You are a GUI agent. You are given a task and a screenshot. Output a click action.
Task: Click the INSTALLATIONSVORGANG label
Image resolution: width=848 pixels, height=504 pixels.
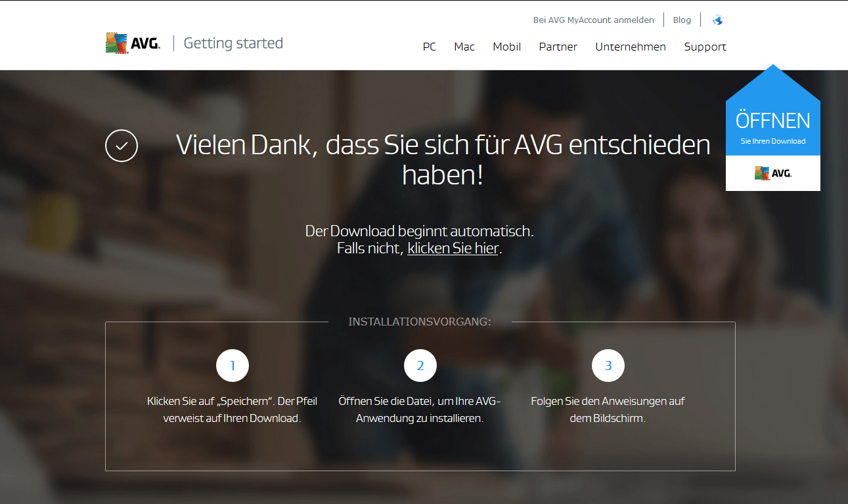click(x=420, y=322)
